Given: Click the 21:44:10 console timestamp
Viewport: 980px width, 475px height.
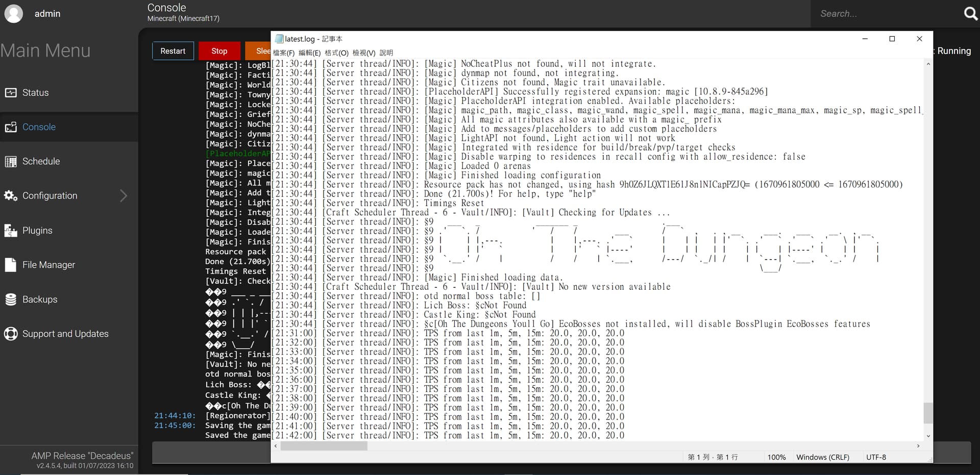Looking at the screenshot, I should tap(175, 416).
